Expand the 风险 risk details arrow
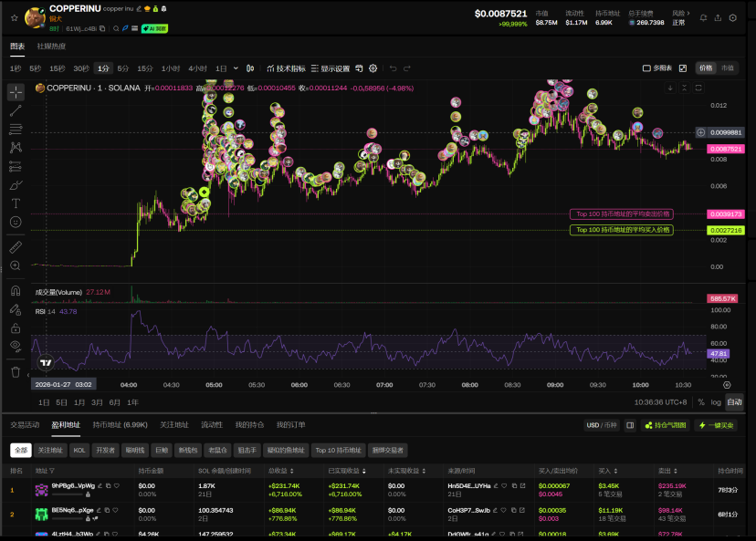756x541 pixels. 688,13
